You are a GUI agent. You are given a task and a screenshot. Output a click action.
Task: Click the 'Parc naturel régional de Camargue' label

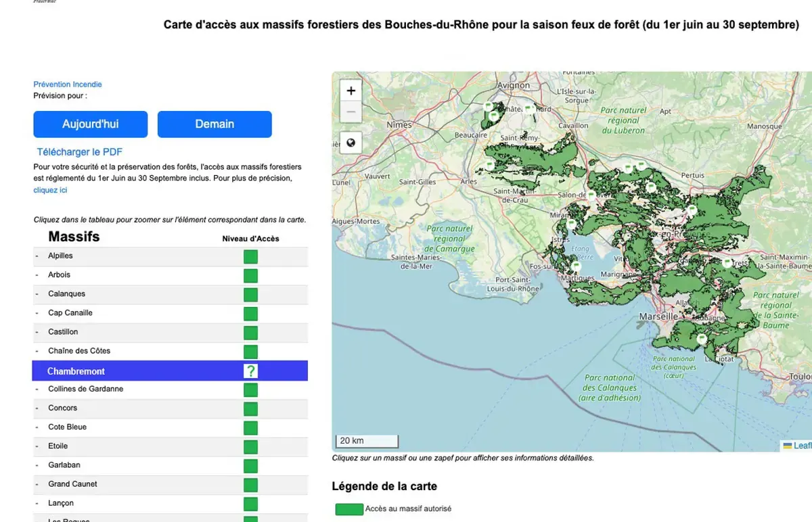(x=450, y=239)
